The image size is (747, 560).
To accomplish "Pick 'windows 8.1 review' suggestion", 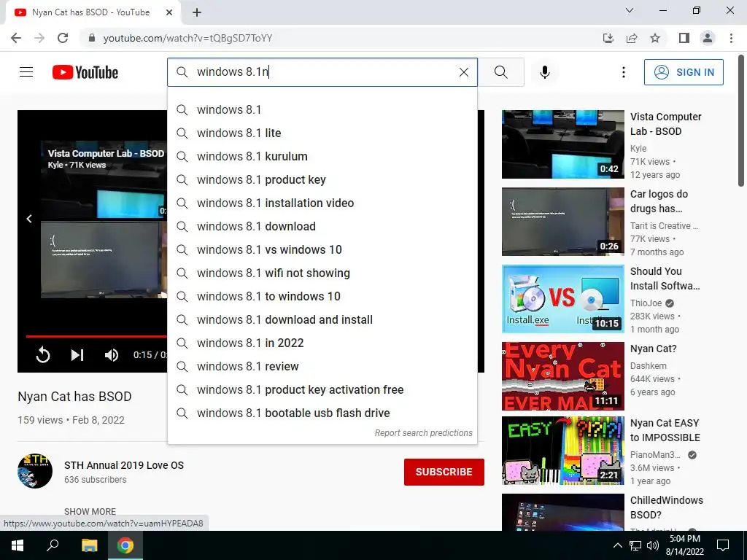I will (x=322, y=366).
